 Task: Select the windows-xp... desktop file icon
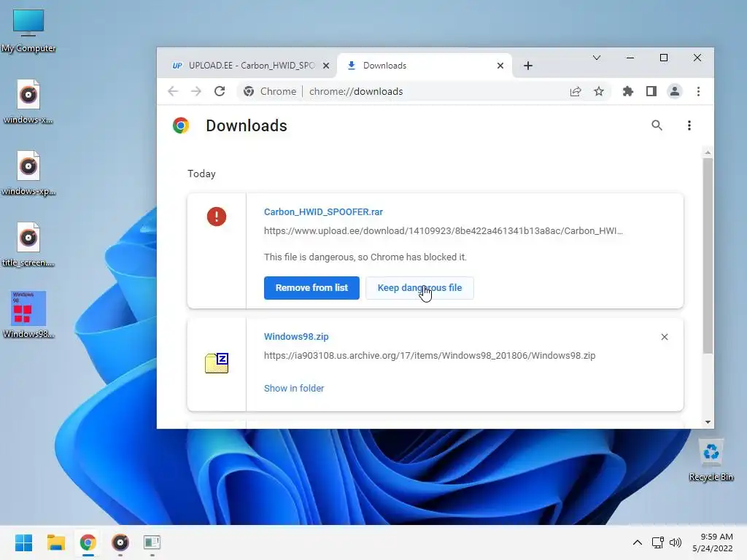pos(28,174)
